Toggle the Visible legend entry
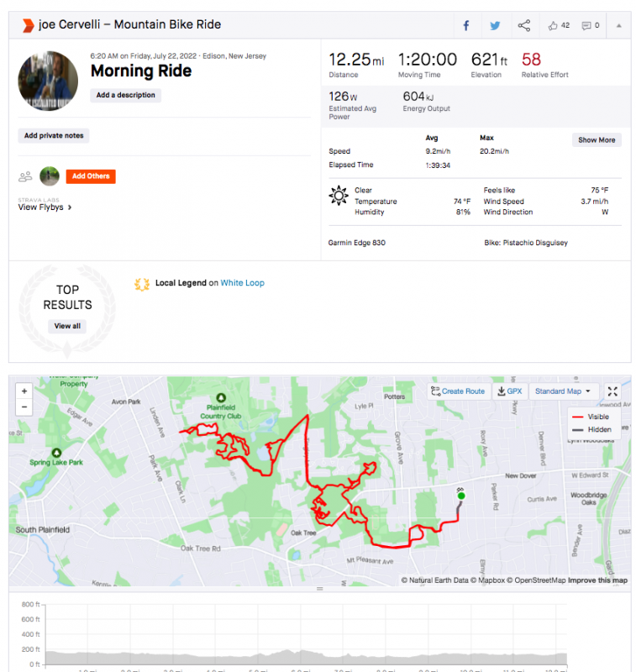 click(591, 417)
